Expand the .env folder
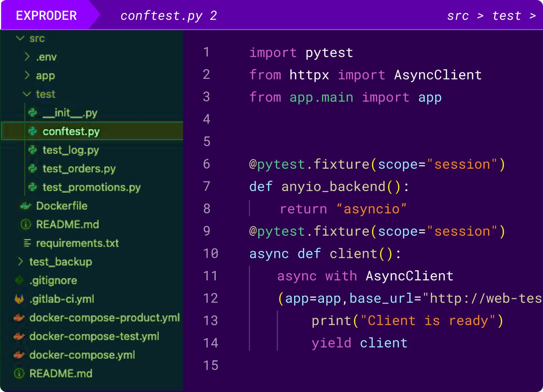Screen dimensions: 543x392 point(27,56)
